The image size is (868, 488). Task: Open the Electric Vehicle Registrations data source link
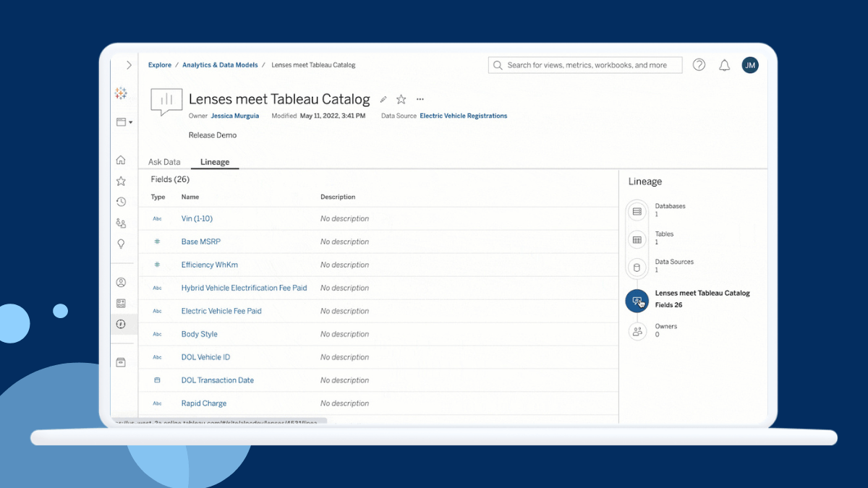tap(463, 116)
